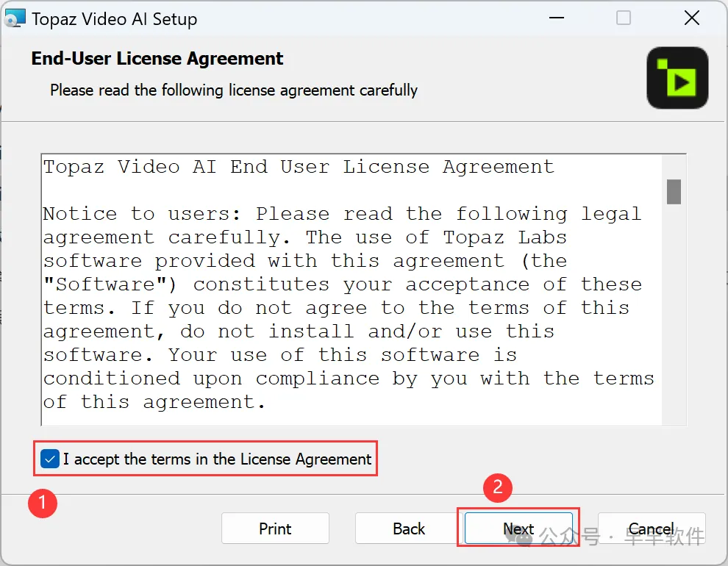Click the 'of this agreement.' line

[x=154, y=402]
